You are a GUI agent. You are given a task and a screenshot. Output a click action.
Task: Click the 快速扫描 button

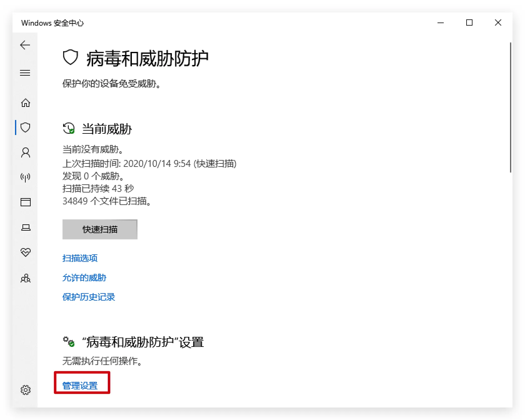point(100,229)
